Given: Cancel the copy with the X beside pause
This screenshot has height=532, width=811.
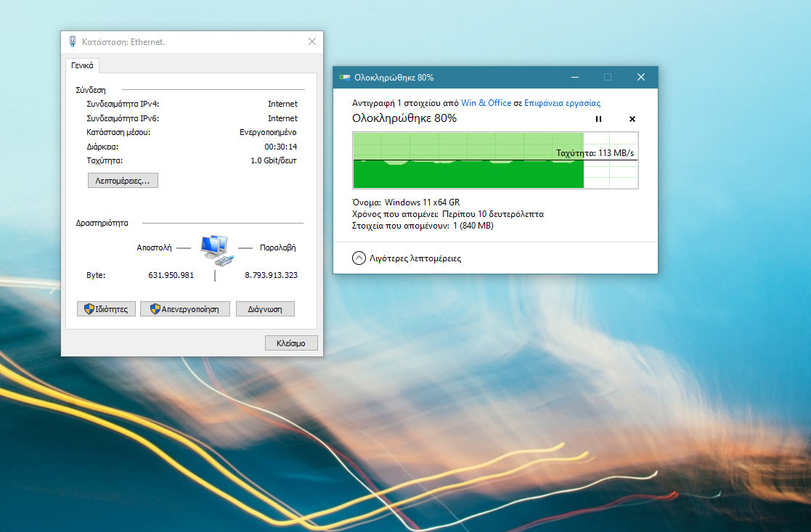Looking at the screenshot, I should (x=632, y=119).
